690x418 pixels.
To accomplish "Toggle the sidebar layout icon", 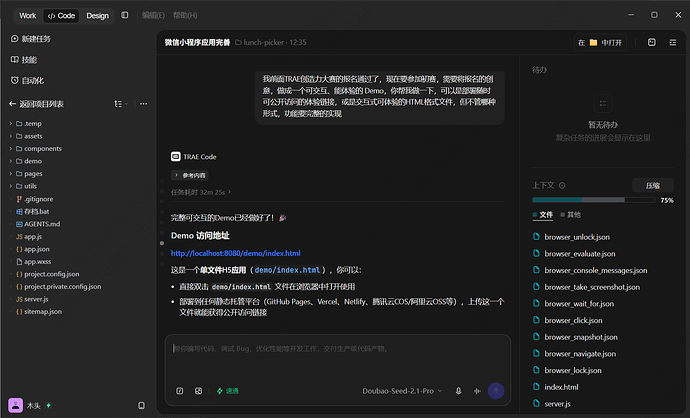I will [125, 15].
